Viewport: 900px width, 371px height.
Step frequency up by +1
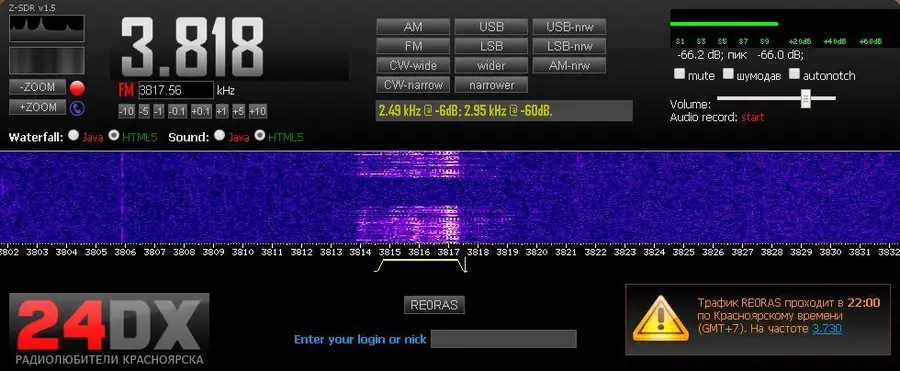tap(222, 111)
